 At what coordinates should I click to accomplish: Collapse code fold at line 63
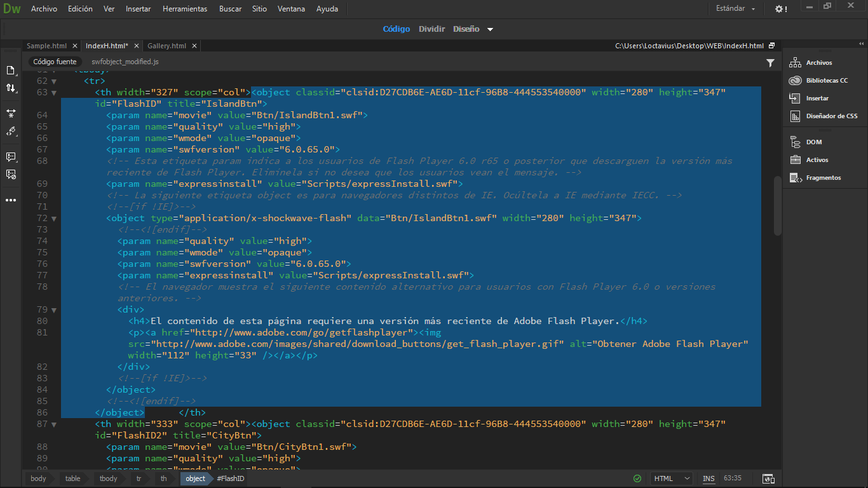(x=54, y=93)
